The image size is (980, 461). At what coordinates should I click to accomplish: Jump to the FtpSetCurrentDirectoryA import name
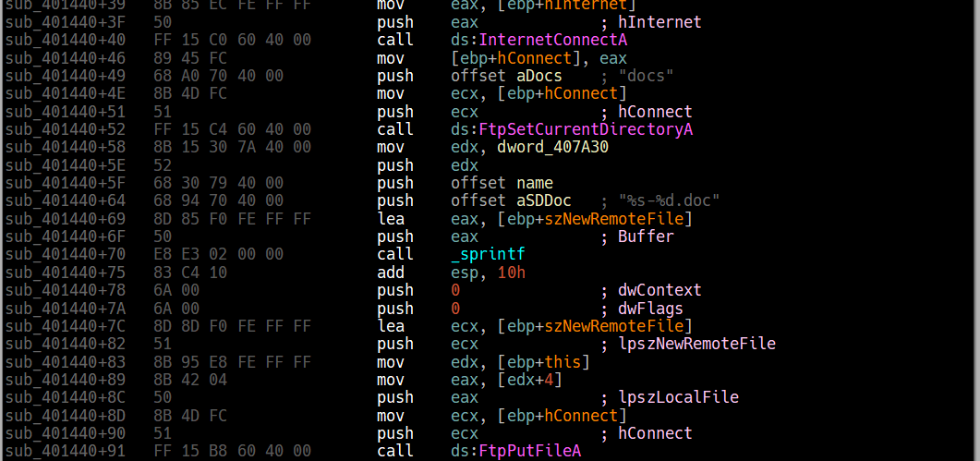point(585,129)
